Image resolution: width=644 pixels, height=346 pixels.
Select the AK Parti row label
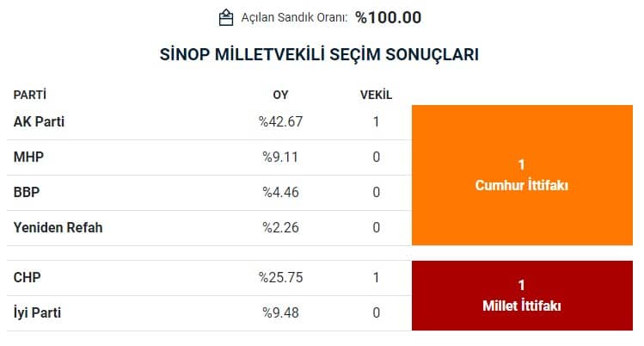coord(39,121)
